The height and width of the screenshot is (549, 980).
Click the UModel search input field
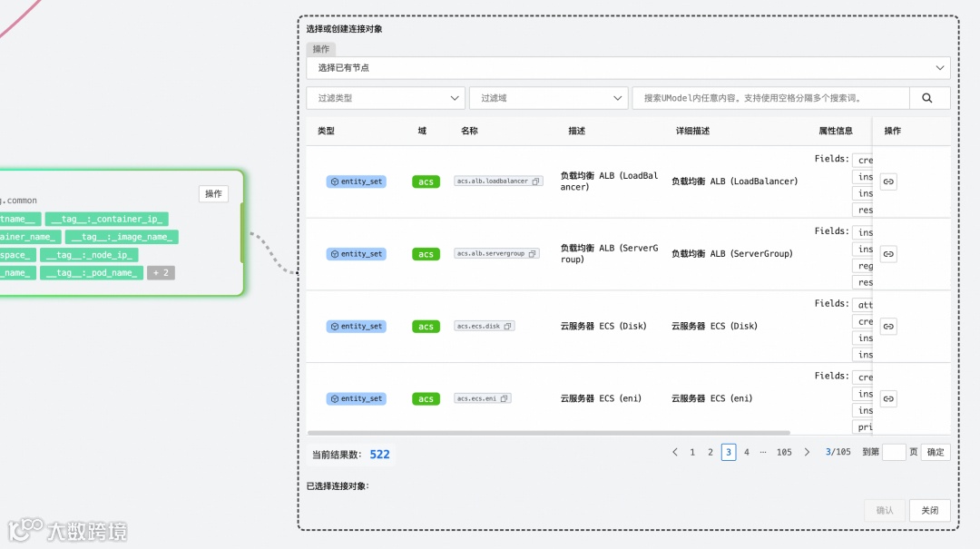pyautogui.click(x=770, y=98)
